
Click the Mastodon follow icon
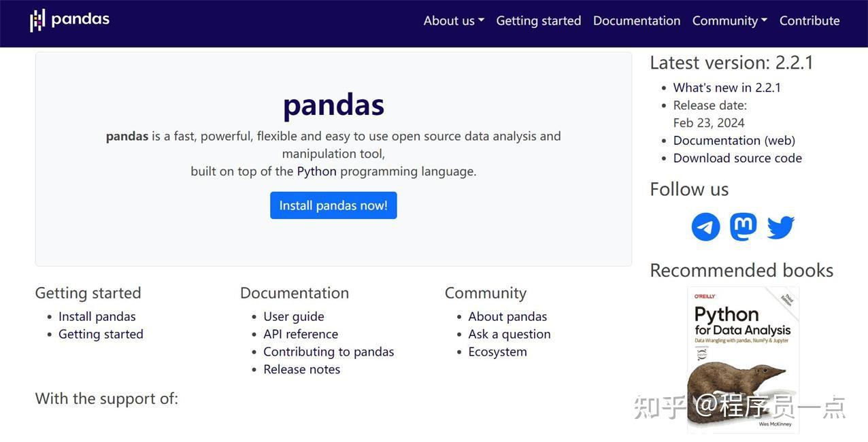(743, 226)
